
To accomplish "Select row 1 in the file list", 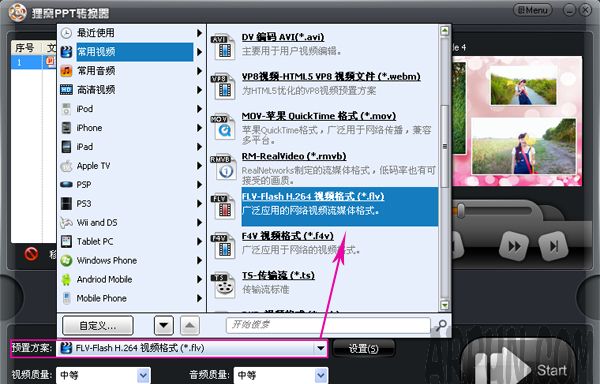I will tap(34, 62).
